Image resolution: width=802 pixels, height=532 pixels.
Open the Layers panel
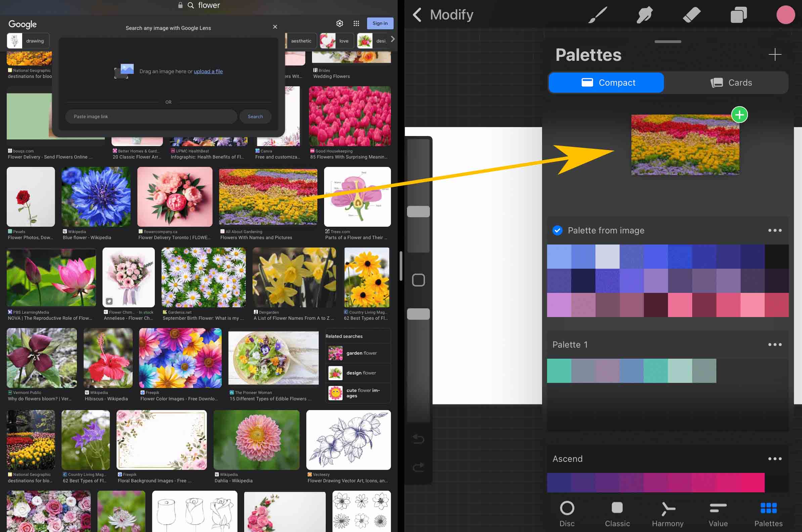(739, 14)
